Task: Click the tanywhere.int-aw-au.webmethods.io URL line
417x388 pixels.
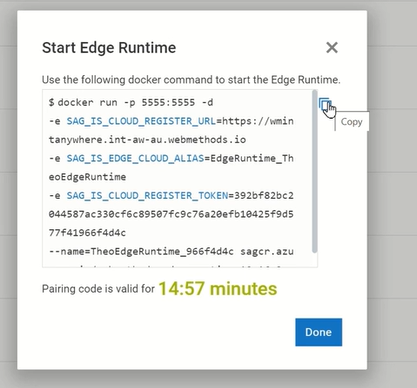Action: 147,139
